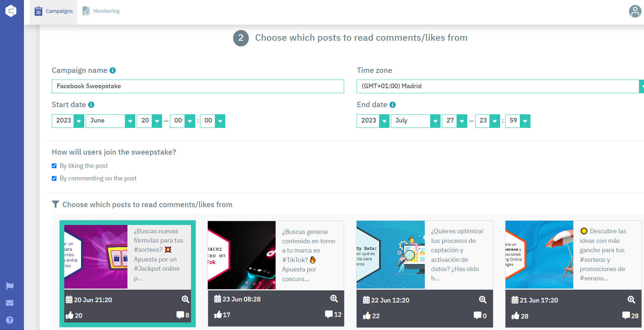This screenshot has height=330, width=644.
Task: Click the calendar icon on the 23 Jun post
Action: click(x=217, y=299)
